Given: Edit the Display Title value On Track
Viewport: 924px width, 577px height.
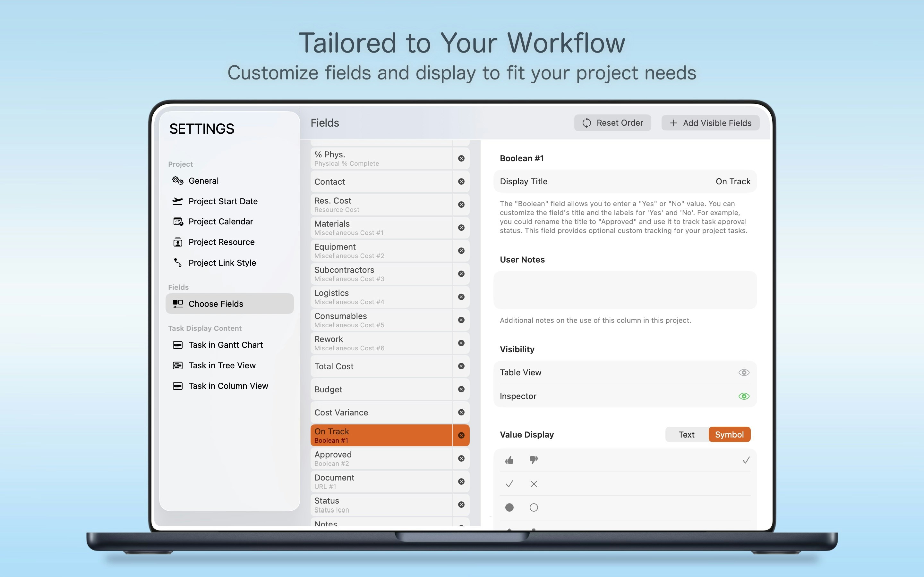Looking at the screenshot, I should (x=732, y=182).
